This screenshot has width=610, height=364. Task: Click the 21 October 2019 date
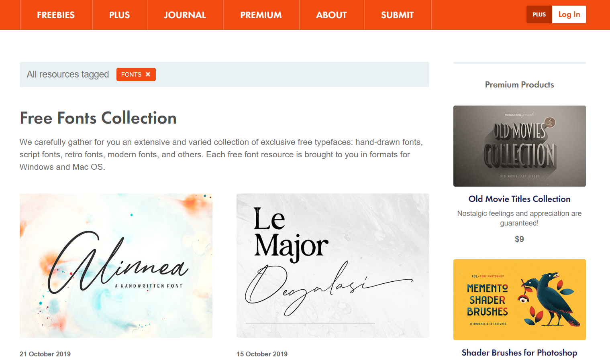coord(45,354)
